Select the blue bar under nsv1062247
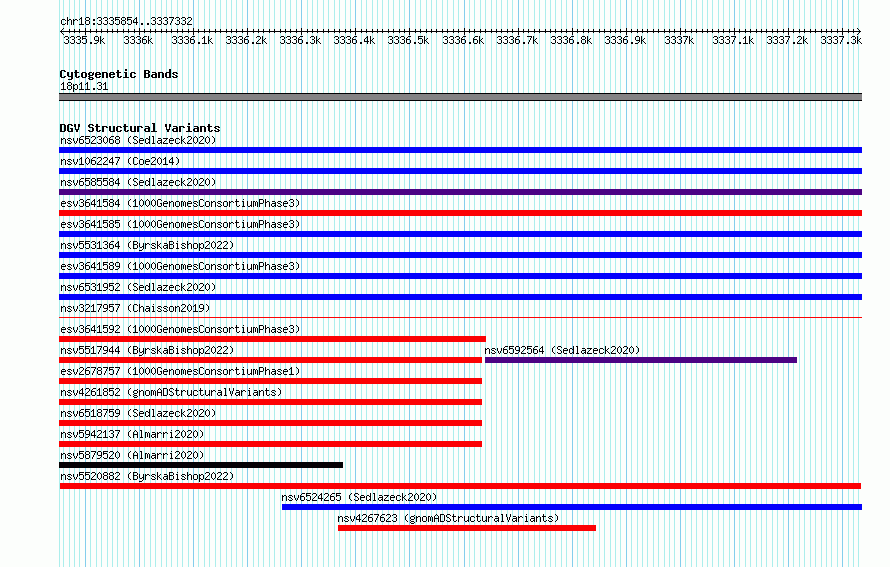890x567 pixels. click(x=460, y=171)
